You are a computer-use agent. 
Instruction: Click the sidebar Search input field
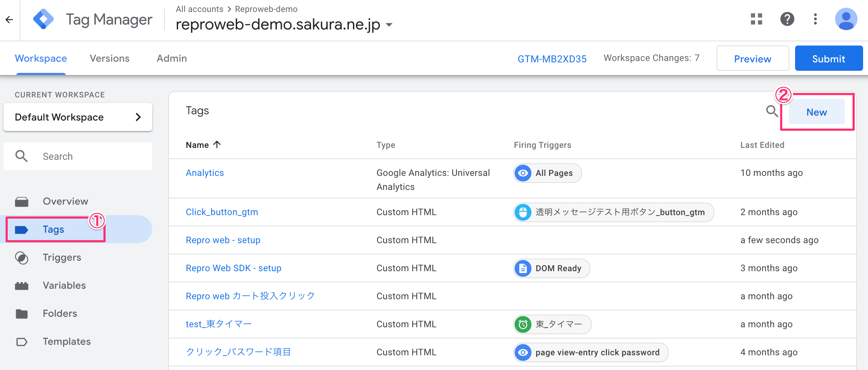78,156
